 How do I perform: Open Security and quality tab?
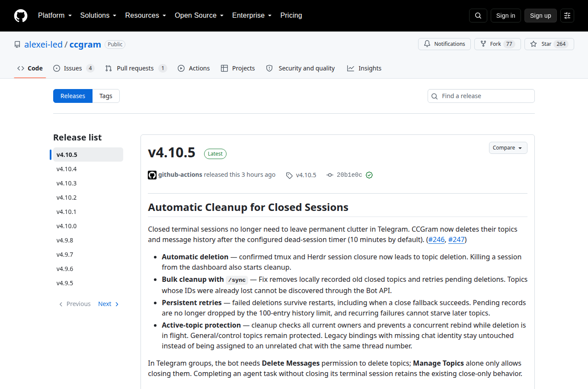300,68
